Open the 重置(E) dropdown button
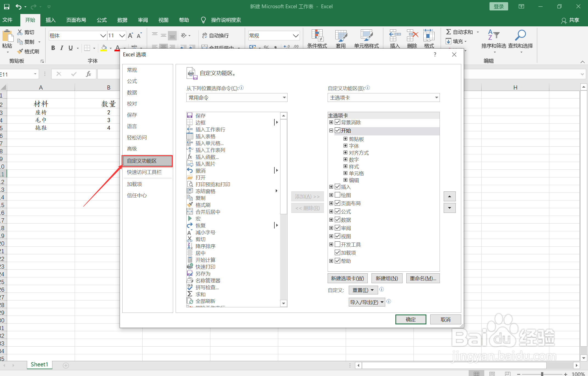Screen dimensions: 588x376 (x=363, y=290)
